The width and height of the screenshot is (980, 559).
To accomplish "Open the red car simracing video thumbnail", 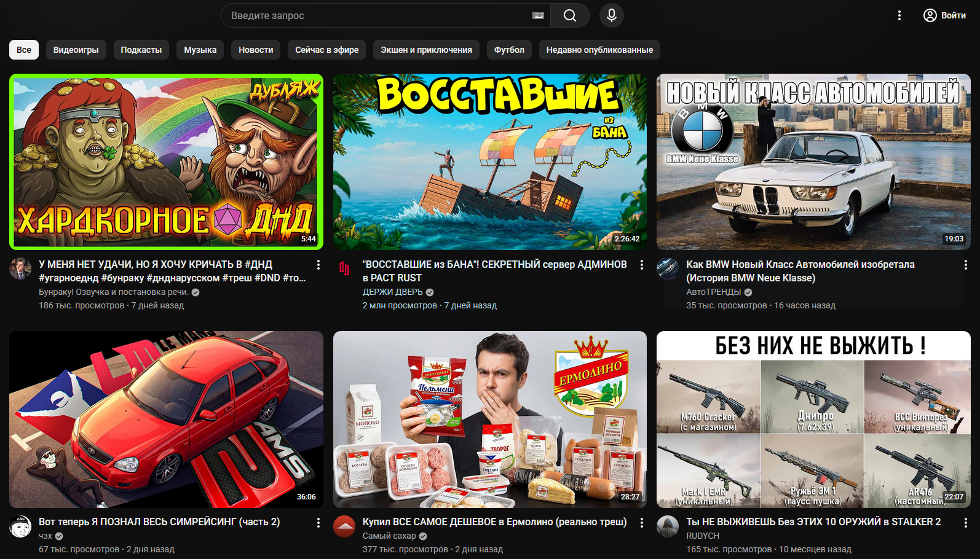I will click(166, 420).
